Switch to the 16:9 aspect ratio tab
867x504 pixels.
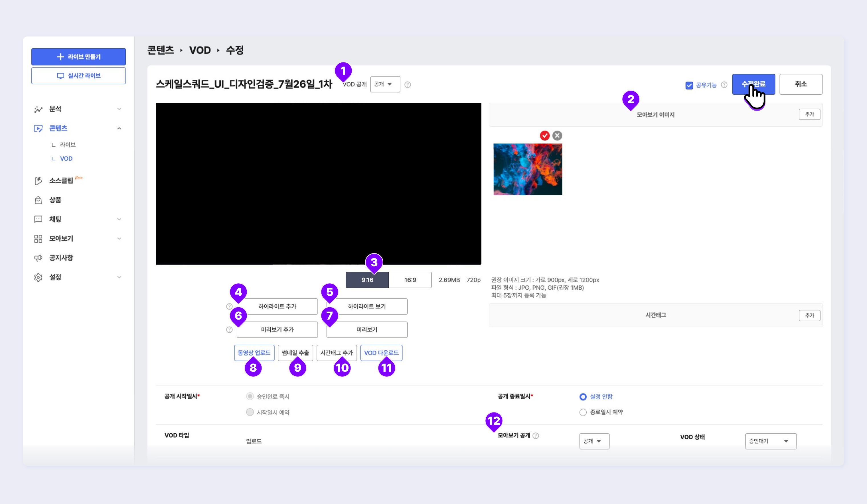(x=410, y=280)
